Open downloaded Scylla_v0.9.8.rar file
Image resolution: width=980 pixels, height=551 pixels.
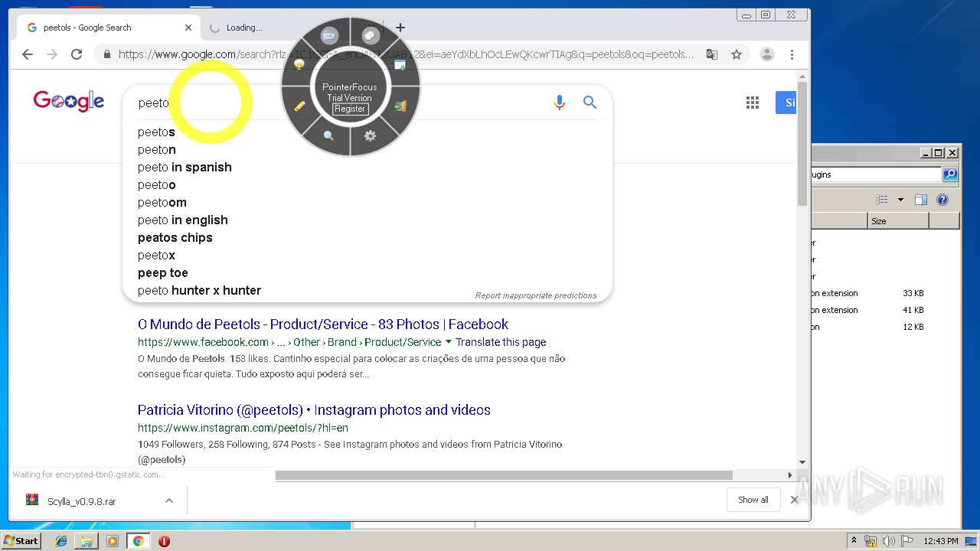coord(82,501)
